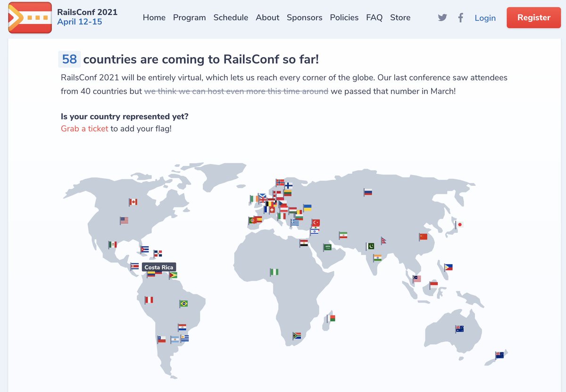Click the Ukraine flag marker

pyautogui.click(x=307, y=208)
